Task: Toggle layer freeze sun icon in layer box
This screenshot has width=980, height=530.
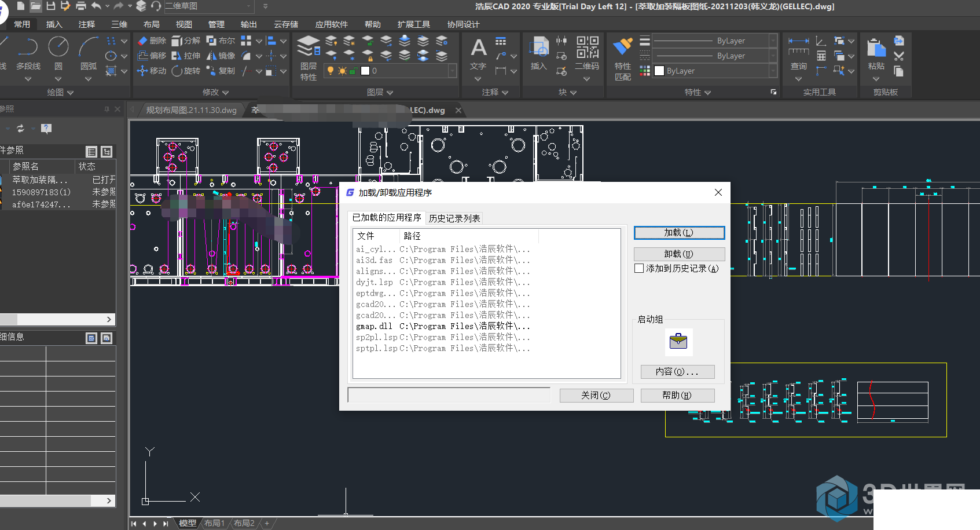Action: [342, 71]
